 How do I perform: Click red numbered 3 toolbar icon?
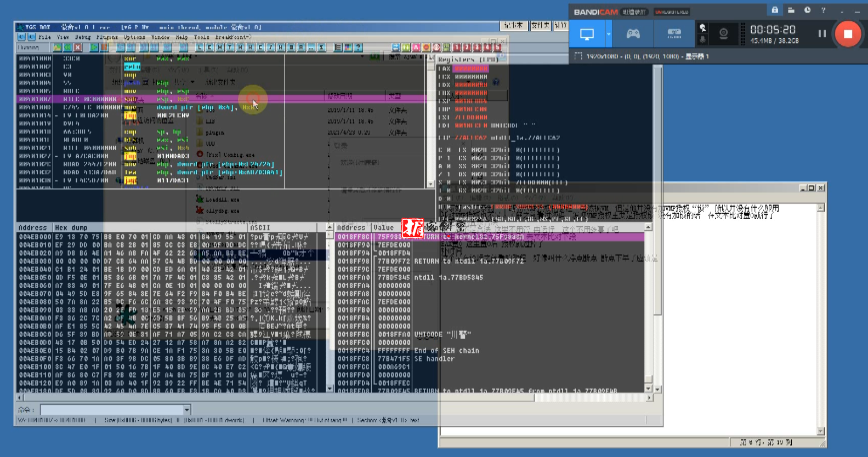(x=477, y=48)
